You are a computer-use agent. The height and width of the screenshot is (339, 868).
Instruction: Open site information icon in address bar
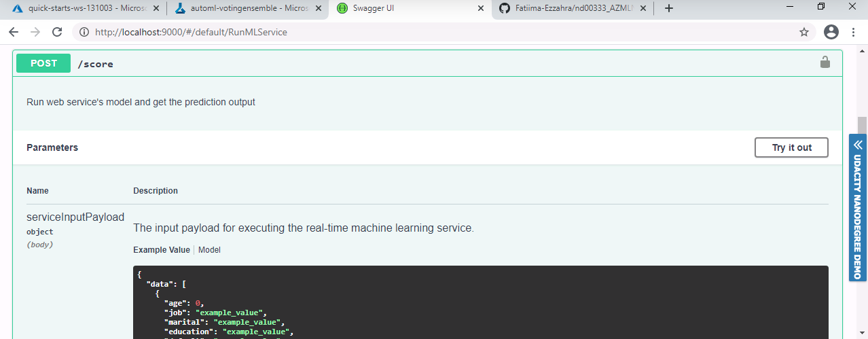click(84, 32)
